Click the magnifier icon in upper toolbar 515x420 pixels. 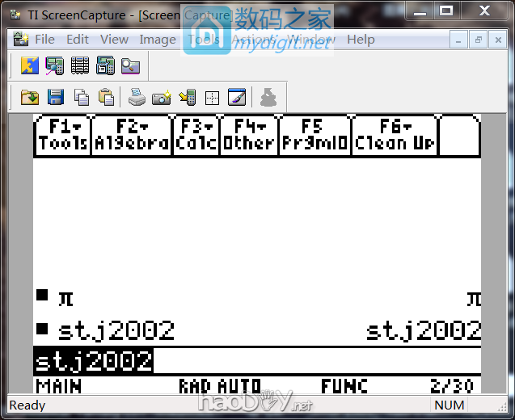[130, 65]
